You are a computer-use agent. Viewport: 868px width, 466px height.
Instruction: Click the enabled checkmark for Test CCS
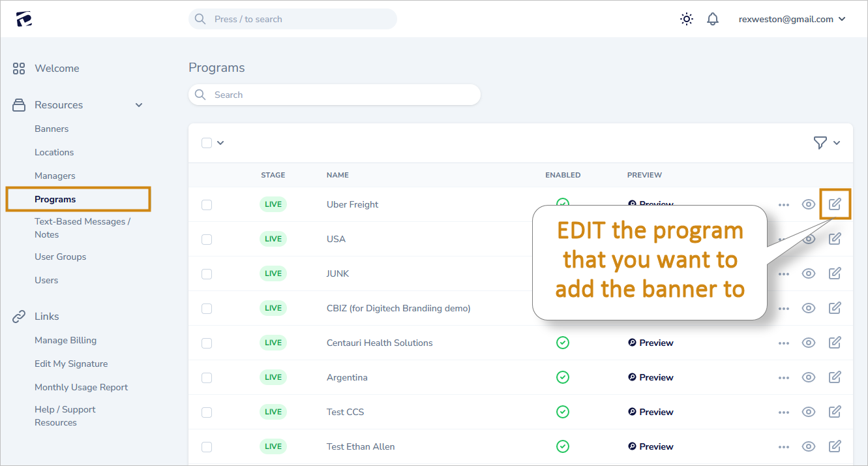[x=562, y=412]
